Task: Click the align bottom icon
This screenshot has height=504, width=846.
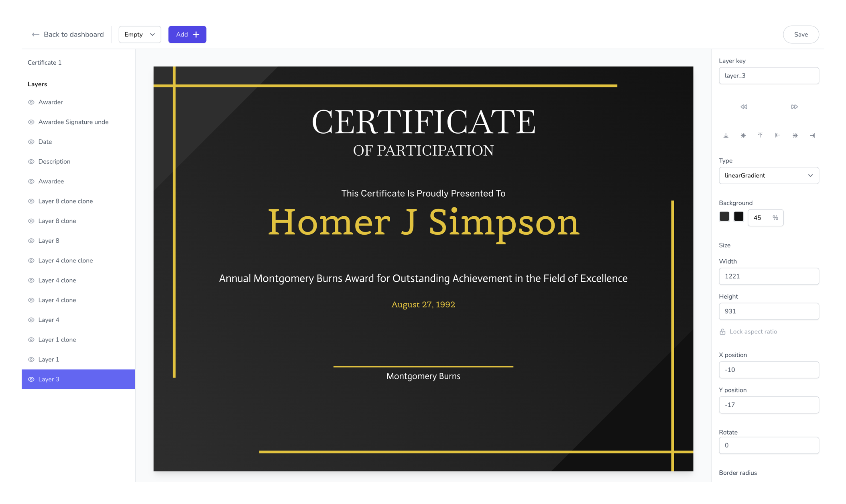Action: tap(726, 135)
